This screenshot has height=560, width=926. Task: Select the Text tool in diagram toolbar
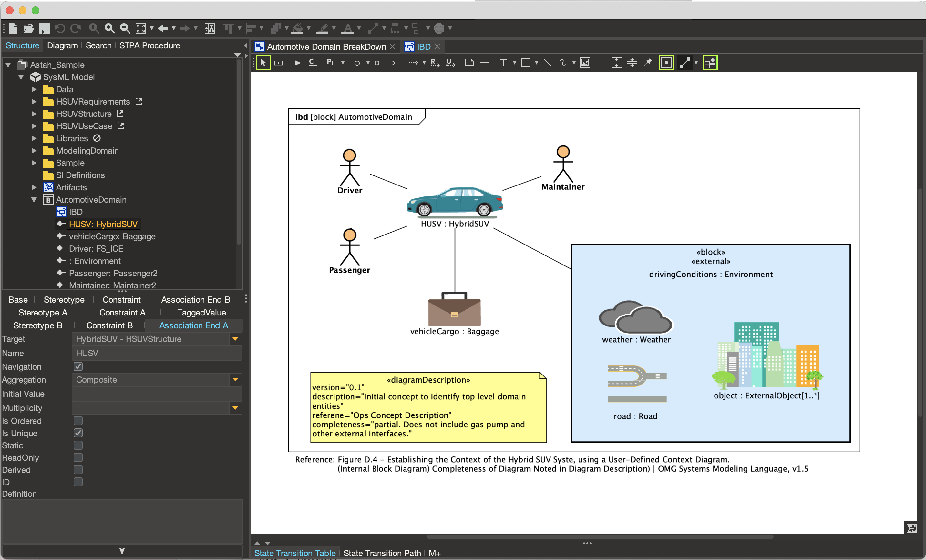(504, 62)
